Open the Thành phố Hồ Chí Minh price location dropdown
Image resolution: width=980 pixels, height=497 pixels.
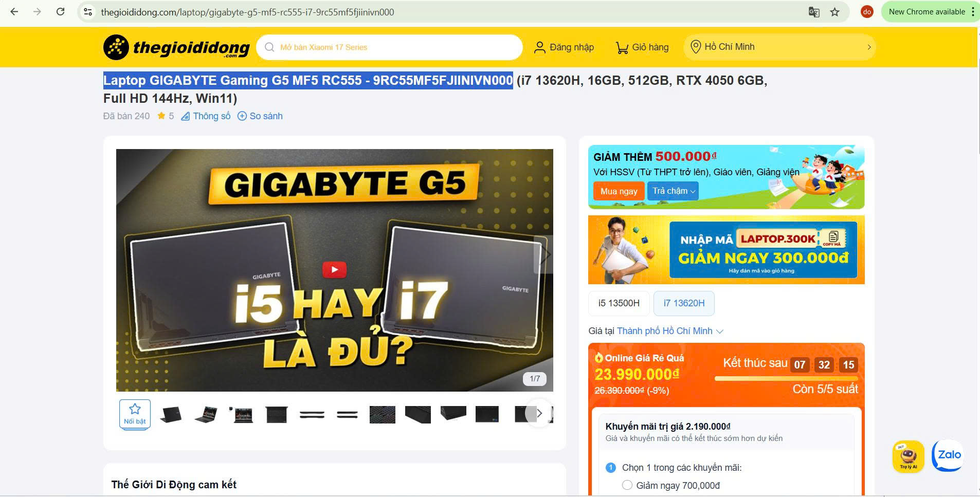coord(670,331)
